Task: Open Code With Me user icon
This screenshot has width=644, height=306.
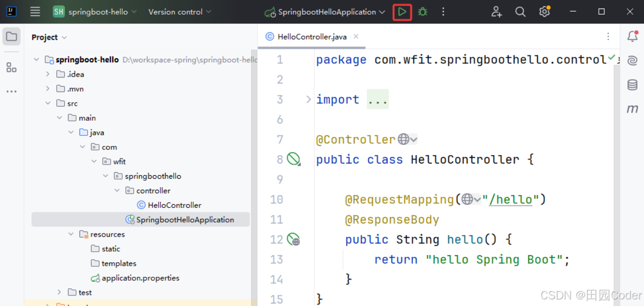Action: pyautogui.click(x=497, y=12)
